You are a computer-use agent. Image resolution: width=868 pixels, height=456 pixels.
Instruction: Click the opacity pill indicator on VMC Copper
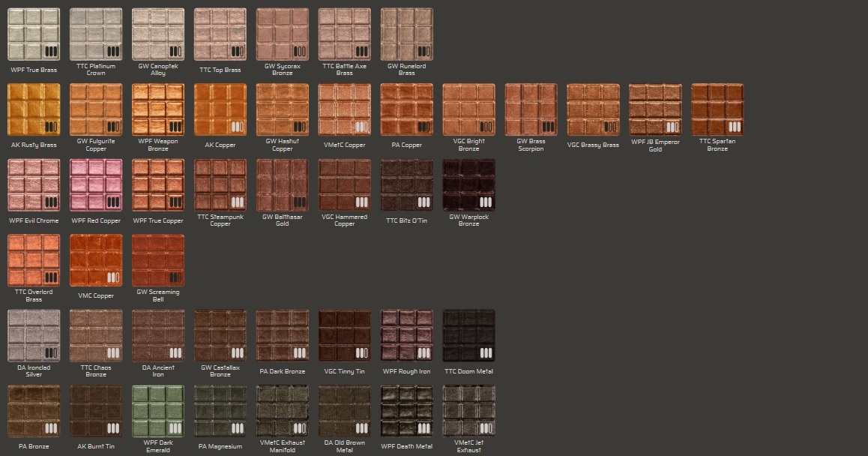click(113, 277)
